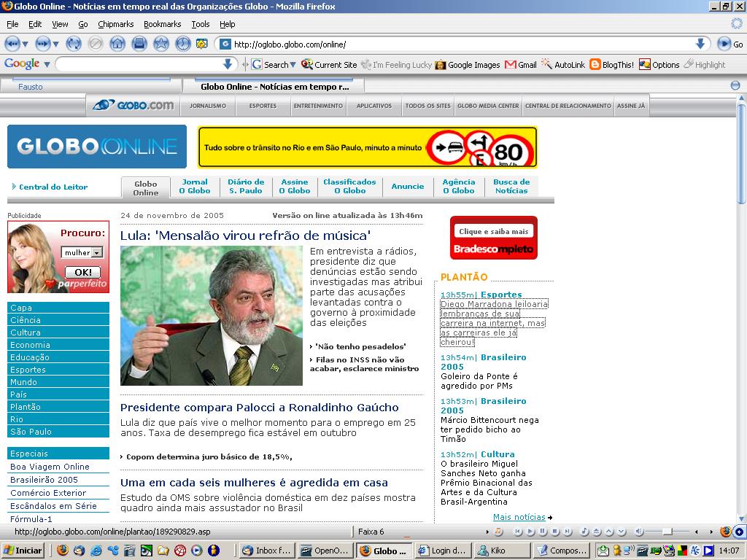Click the music player Previous track button

pos(519,532)
